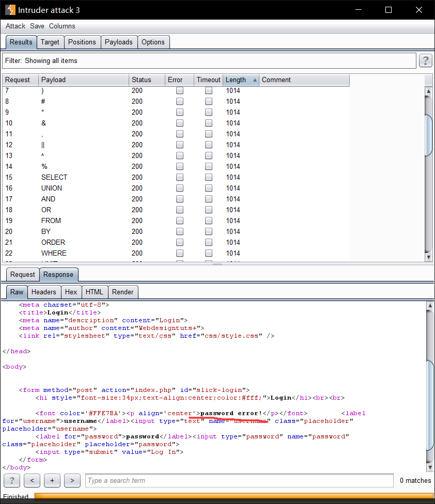Click the search help question-mark button
This screenshot has width=435, height=504.
(12, 481)
